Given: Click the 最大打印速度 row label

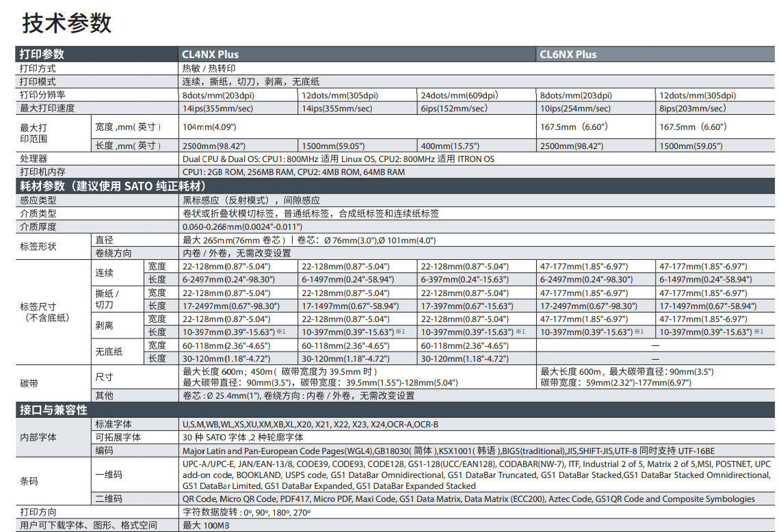Looking at the screenshot, I should pyautogui.click(x=47, y=108).
